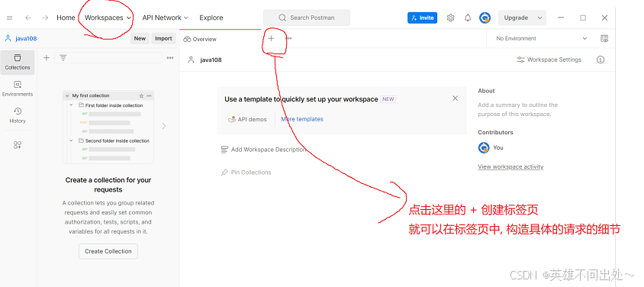This screenshot has height=287, width=644.
Task: Click the Upgrade button
Action: tap(516, 18)
